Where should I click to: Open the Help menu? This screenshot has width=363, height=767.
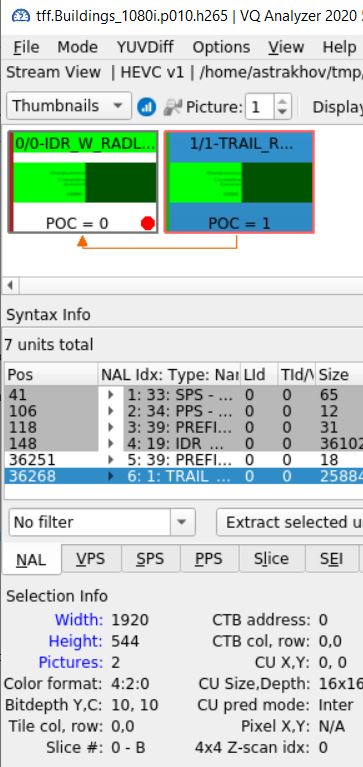[x=339, y=47]
